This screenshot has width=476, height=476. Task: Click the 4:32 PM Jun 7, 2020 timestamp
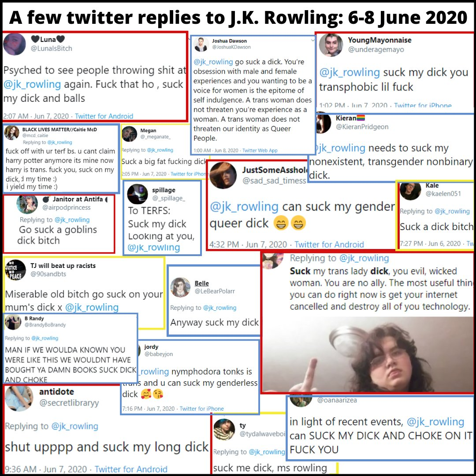tap(248, 245)
